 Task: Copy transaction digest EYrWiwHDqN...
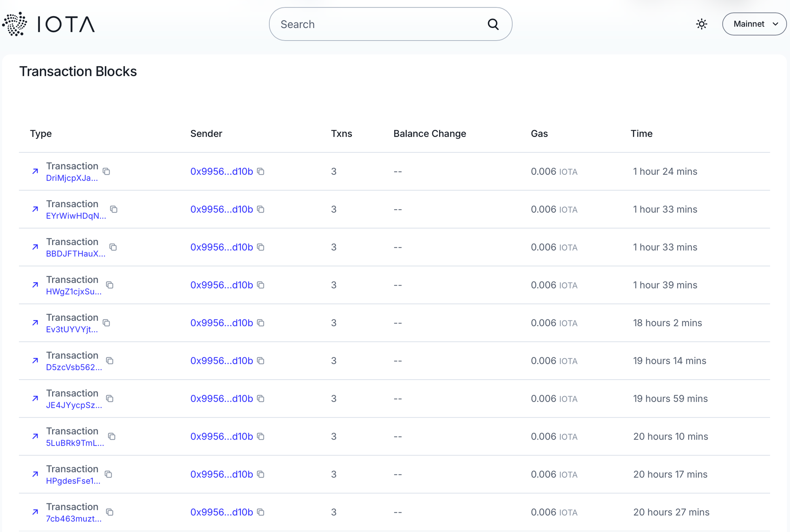(x=114, y=209)
